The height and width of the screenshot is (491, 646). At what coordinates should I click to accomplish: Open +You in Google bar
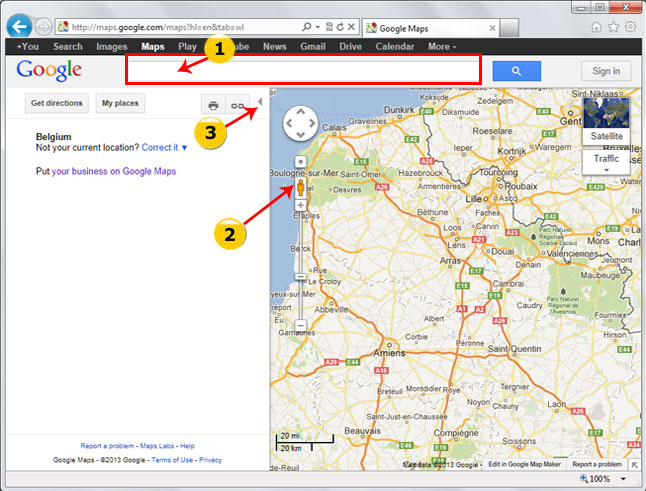coord(28,47)
